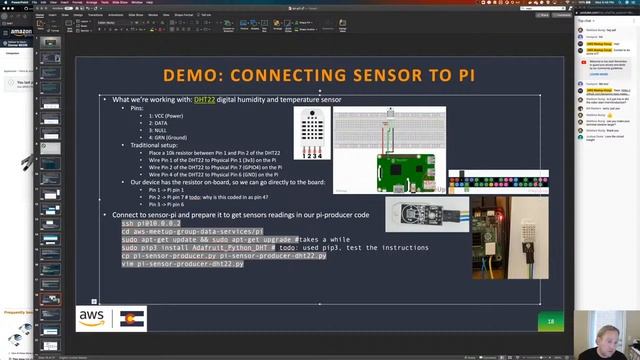Click the Convert to SmartArt icon
Viewport: 640px width, 360px height.
coord(228,25)
